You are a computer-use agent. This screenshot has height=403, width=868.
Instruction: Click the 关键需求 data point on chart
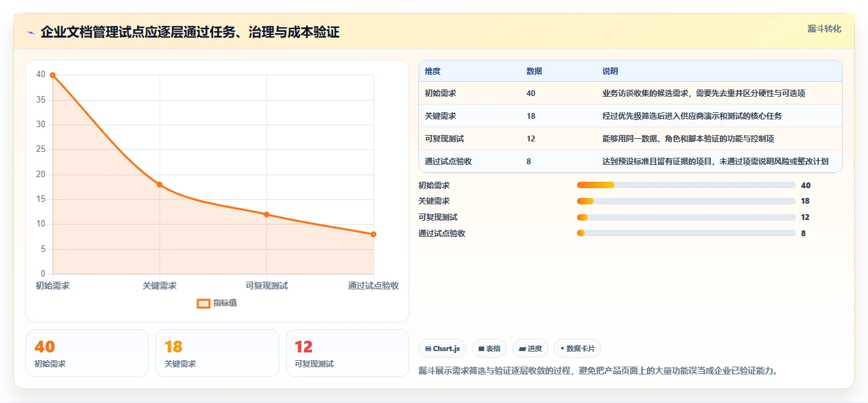[x=160, y=184]
